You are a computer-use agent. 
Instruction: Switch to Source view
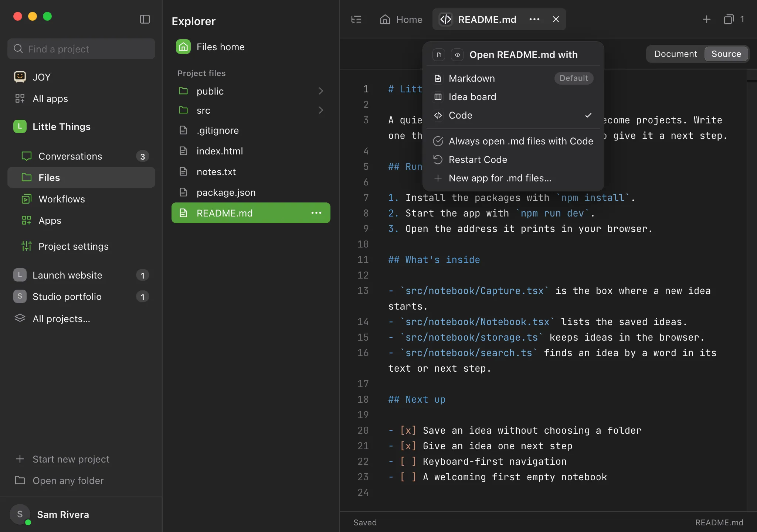click(x=726, y=54)
